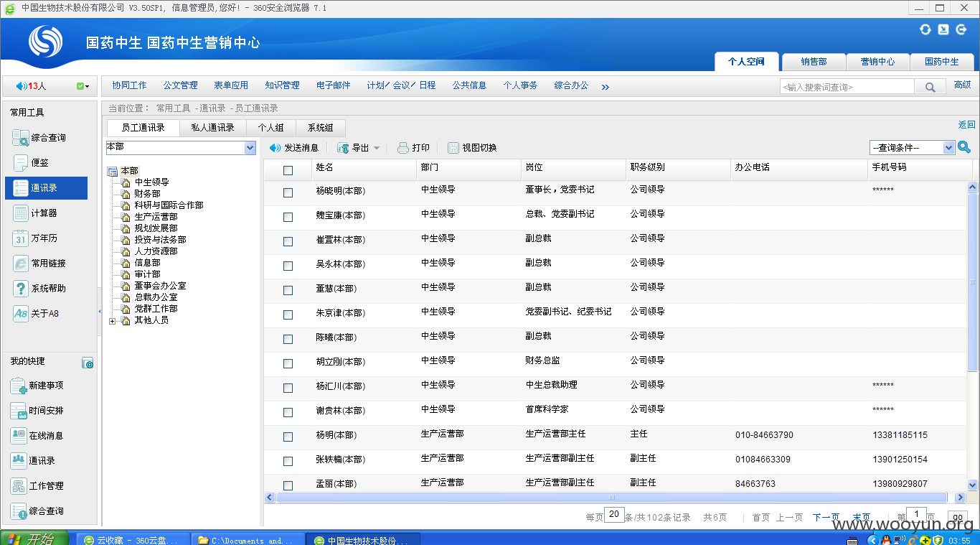The image size is (980, 545).
Task: Click the vertical scrollbar of the table
Action: tap(973, 282)
